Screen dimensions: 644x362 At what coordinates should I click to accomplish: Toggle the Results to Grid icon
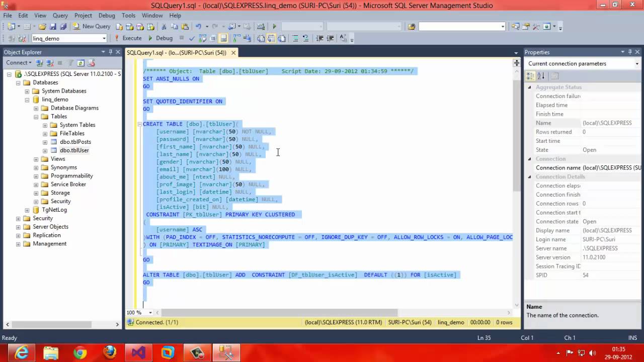[x=272, y=38]
